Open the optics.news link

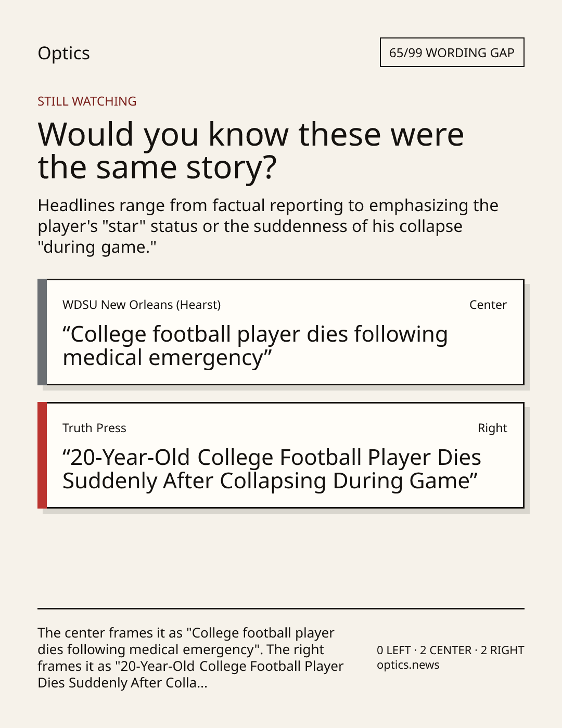(408, 665)
